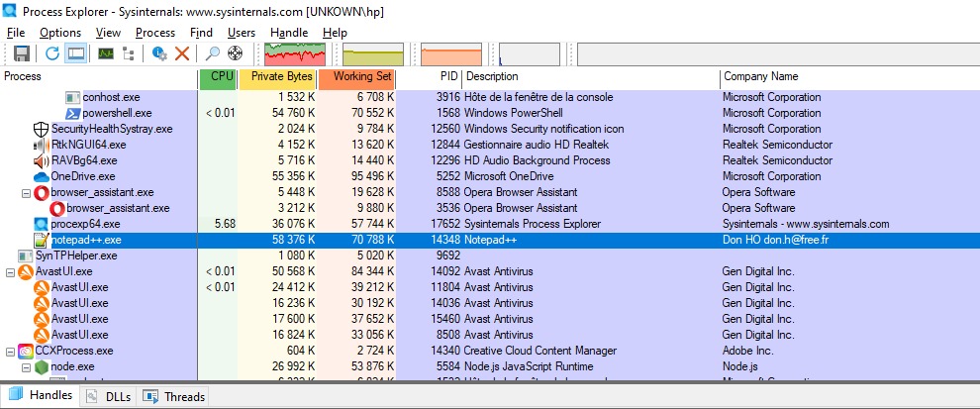This screenshot has width=980, height=409.
Task: Click the 'Gestionnaire audio HD Realtek' description
Action: click(537, 146)
